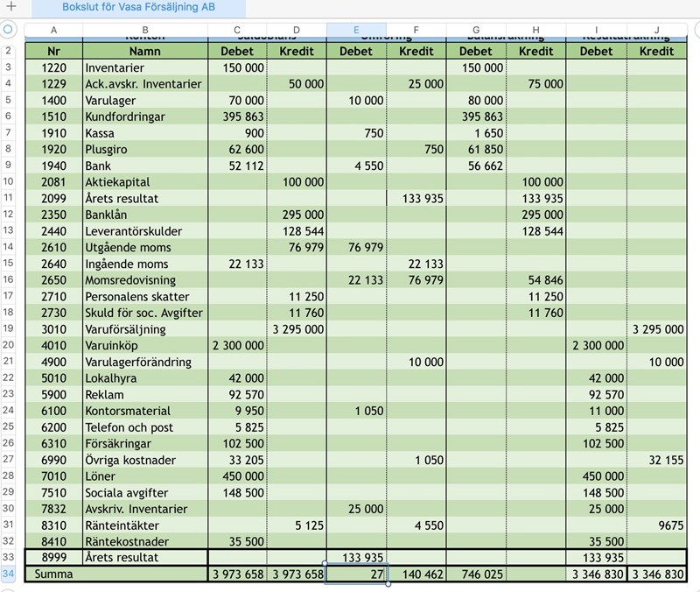This screenshot has width=700, height=592.
Task: Select column A header
Action: [x=53, y=30]
